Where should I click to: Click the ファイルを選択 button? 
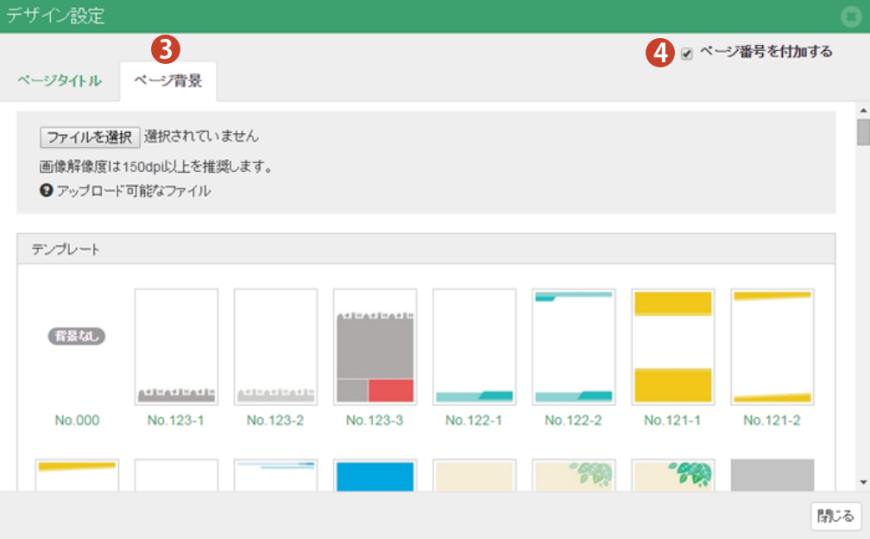(89, 137)
